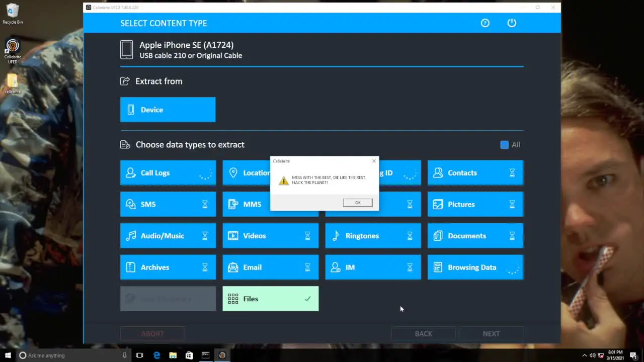Click Microsoft Edge icon in taskbar
The height and width of the screenshot is (362, 644).
(156, 355)
